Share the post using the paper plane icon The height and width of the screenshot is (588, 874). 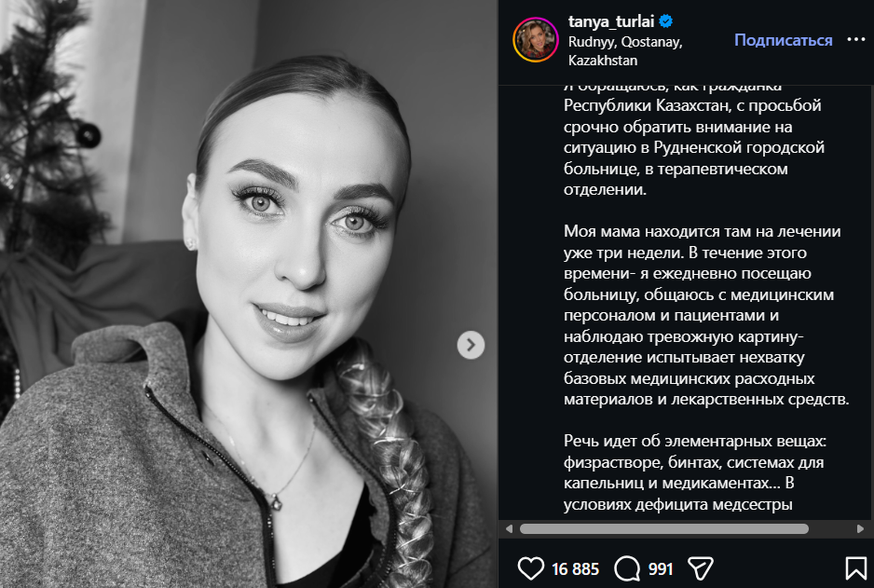700,568
